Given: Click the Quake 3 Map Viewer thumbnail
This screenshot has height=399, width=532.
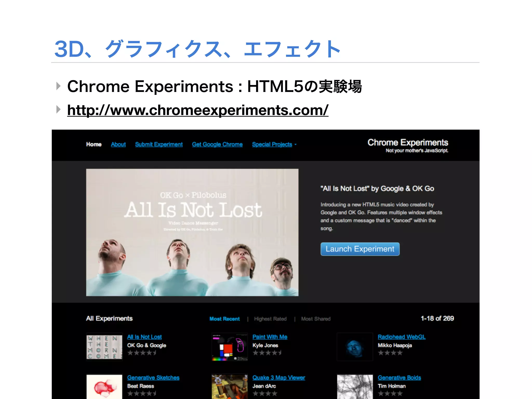Looking at the screenshot, I should tap(230, 387).
